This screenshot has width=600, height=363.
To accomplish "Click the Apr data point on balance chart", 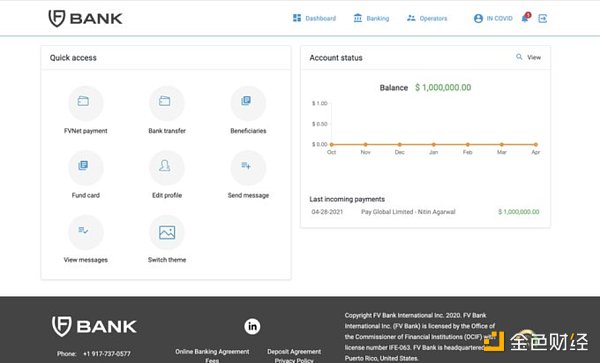I will coord(536,145).
